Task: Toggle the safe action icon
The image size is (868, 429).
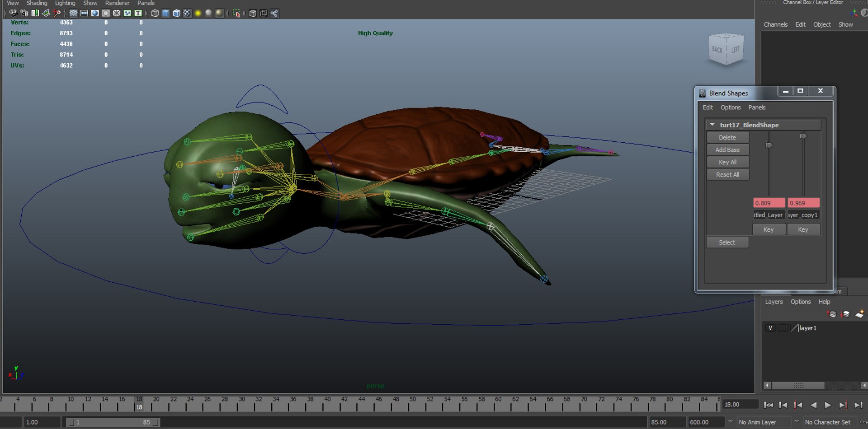Action: [x=127, y=13]
